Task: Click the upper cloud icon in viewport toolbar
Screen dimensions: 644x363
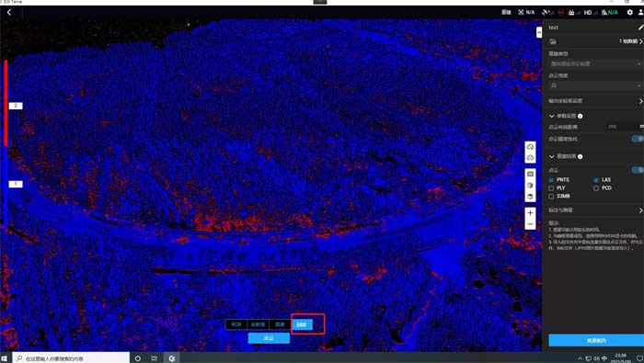Action: pos(530,147)
